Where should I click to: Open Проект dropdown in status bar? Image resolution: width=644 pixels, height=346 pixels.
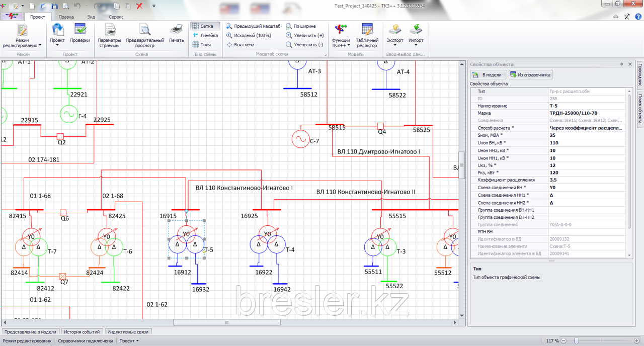pyautogui.click(x=129, y=341)
